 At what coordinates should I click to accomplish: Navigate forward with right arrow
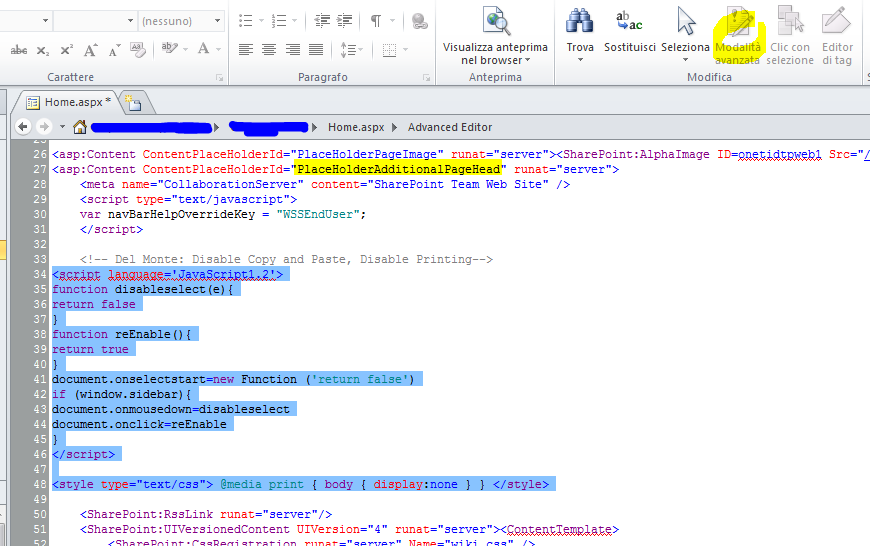pos(44,127)
